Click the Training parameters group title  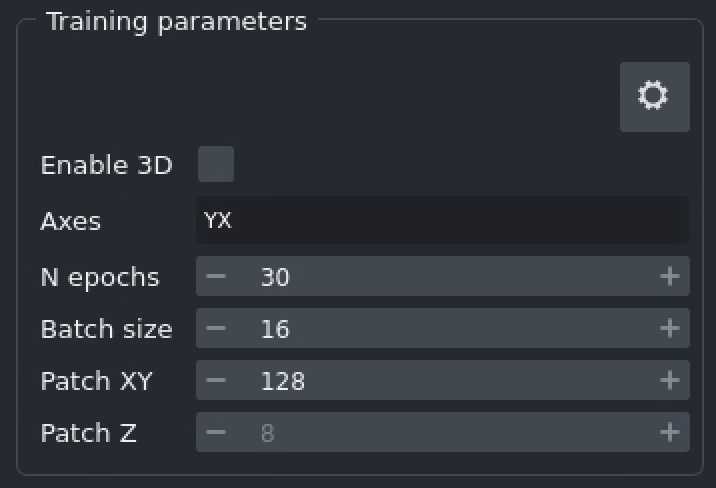[x=176, y=22]
